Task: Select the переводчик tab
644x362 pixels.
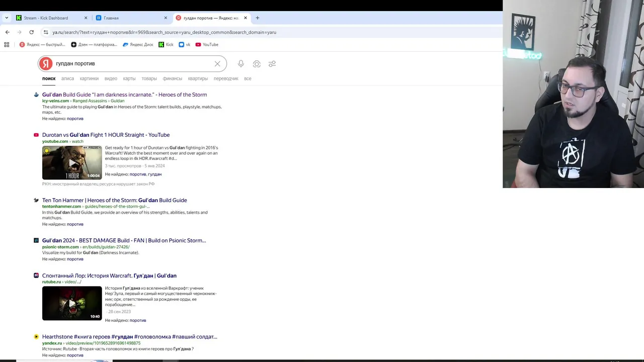Action: [226, 78]
